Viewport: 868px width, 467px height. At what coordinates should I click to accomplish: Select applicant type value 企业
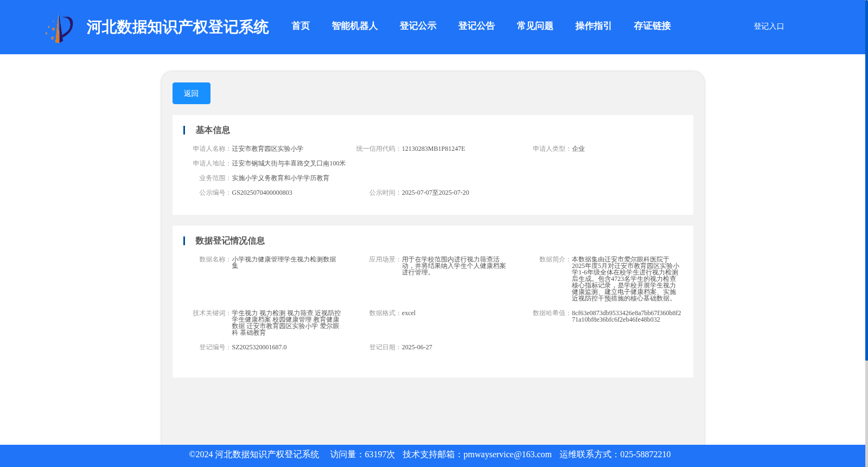pos(578,149)
